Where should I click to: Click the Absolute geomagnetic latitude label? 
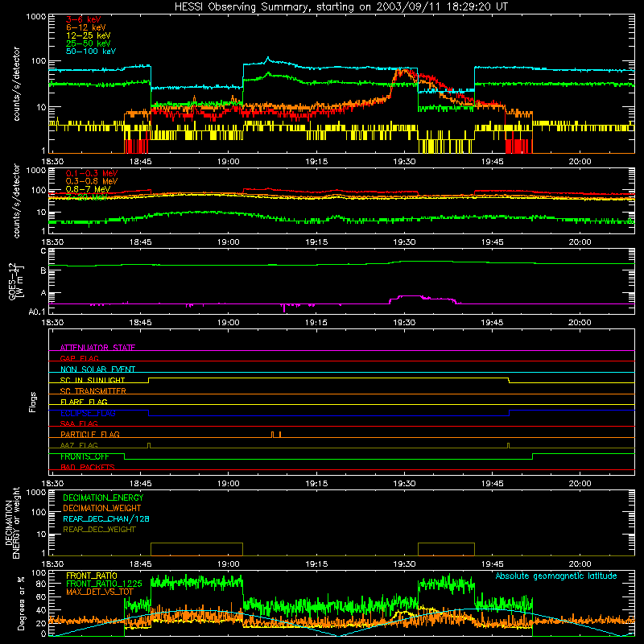tap(556, 576)
